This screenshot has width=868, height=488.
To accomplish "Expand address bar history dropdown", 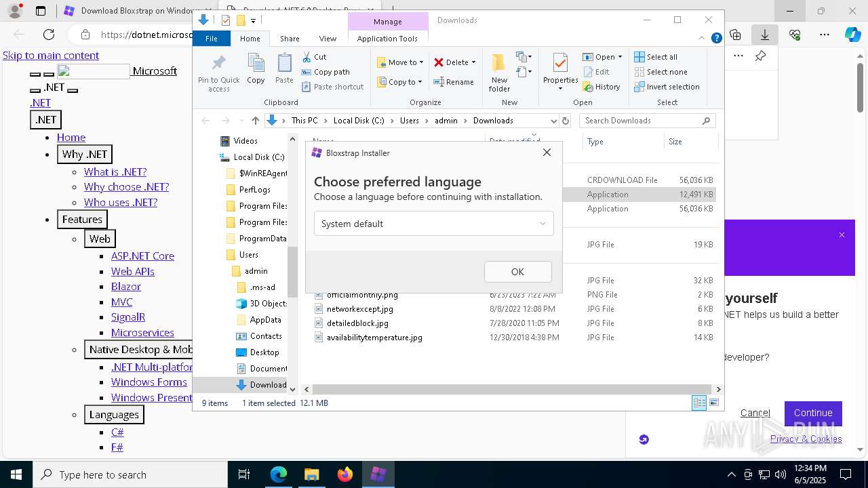I will 553,121.
